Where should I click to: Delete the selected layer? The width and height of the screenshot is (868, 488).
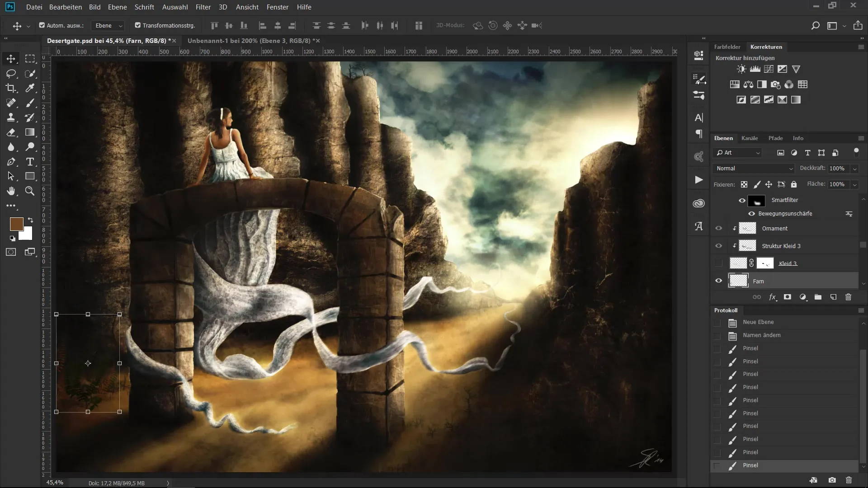tap(848, 297)
